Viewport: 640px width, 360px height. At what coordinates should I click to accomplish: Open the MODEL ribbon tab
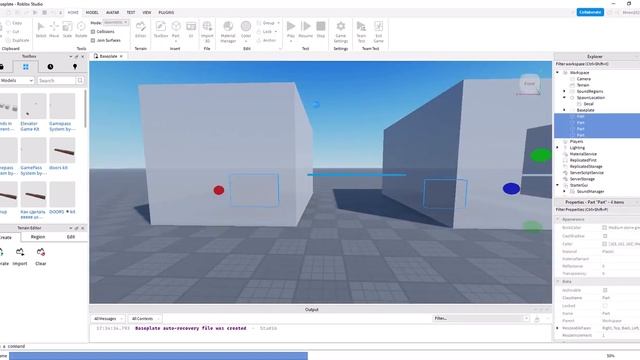tap(92, 13)
